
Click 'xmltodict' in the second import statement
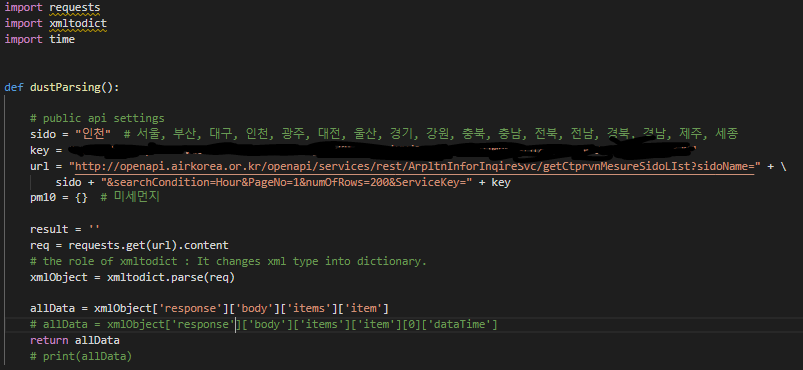point(78,24)
